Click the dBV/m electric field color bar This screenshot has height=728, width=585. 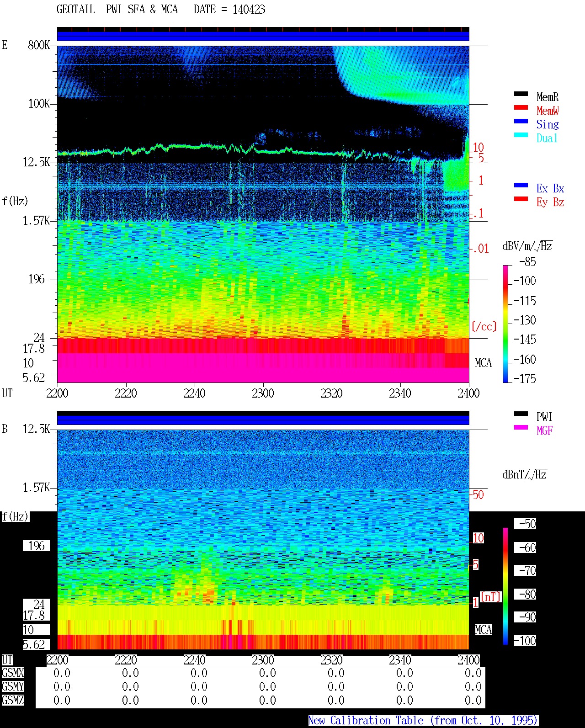505,324
